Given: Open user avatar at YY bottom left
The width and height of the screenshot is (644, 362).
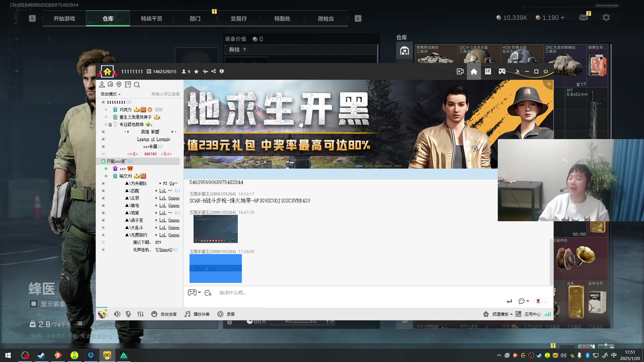Looking at the screenshot, I should coord(103,314).
